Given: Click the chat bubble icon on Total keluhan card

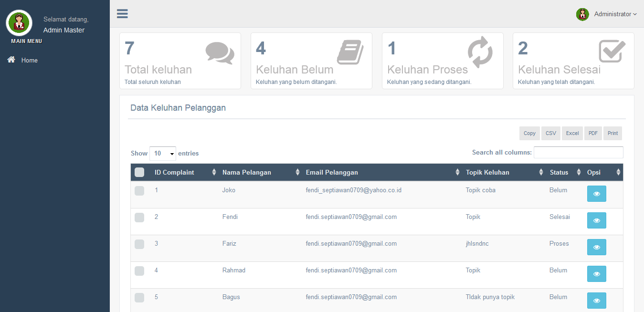Looking at the screenshot, I should click(x=220, y=52).
